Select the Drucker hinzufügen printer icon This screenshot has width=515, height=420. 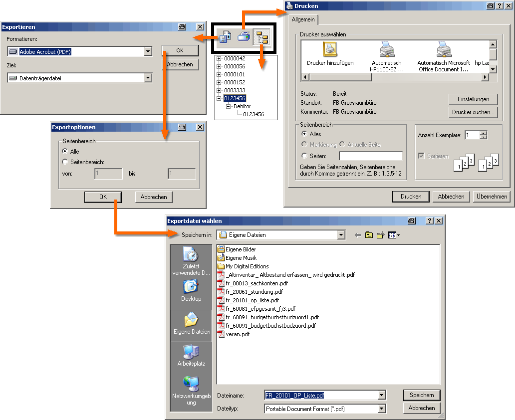point(330,50)
